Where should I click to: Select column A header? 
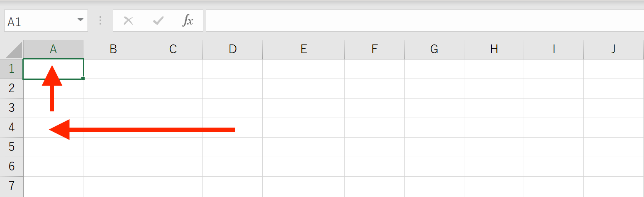point(53,49)
